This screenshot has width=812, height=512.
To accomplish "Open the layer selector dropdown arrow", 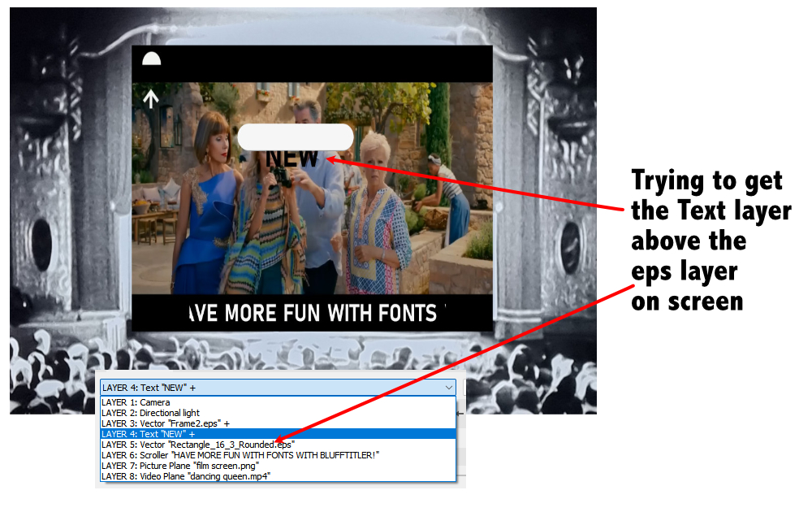I will [448, 388].
